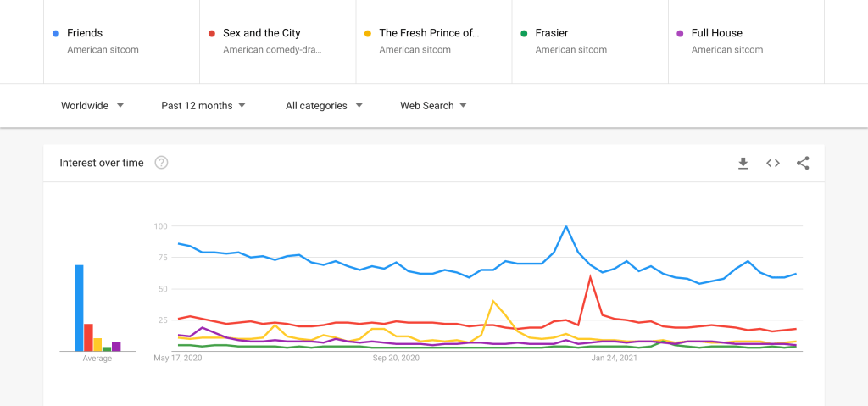Click the Full House comparison term
Screen dimensions: 868x406
pos(716,33)
